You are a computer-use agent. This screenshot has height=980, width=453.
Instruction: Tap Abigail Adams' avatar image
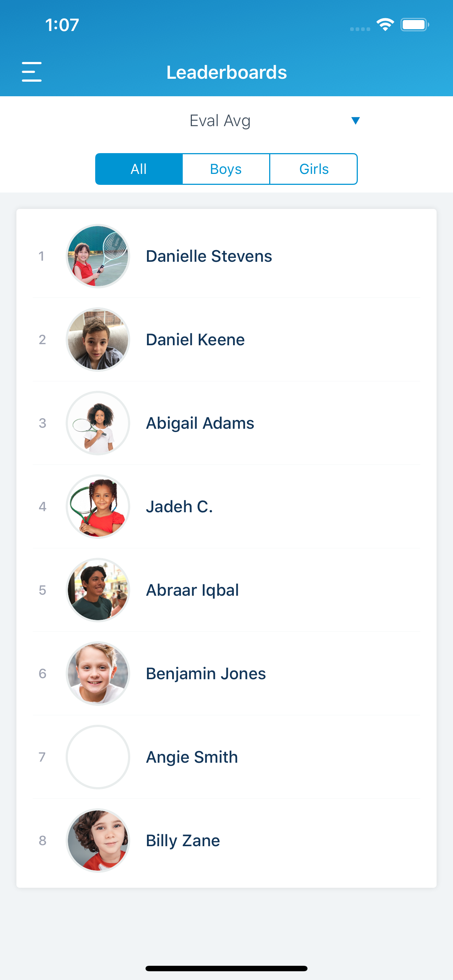(98, 423)
